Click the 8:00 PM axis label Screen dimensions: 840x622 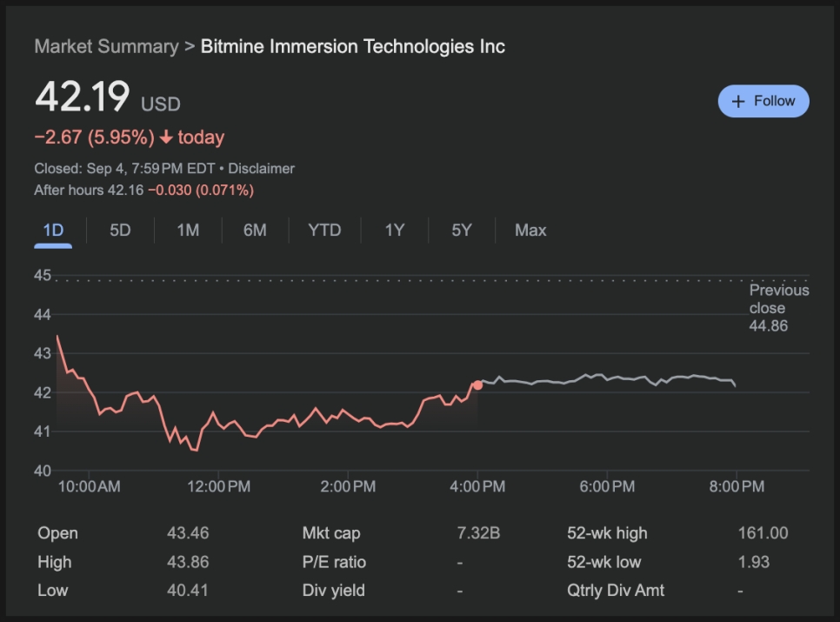coord(737,486)
